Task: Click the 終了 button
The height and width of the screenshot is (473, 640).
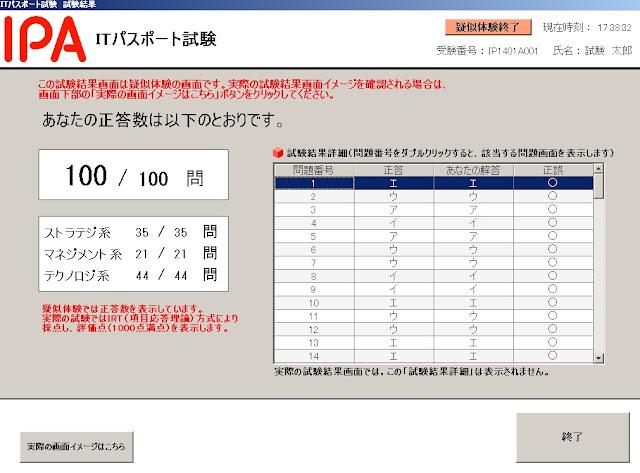Action: coord(573,437)
